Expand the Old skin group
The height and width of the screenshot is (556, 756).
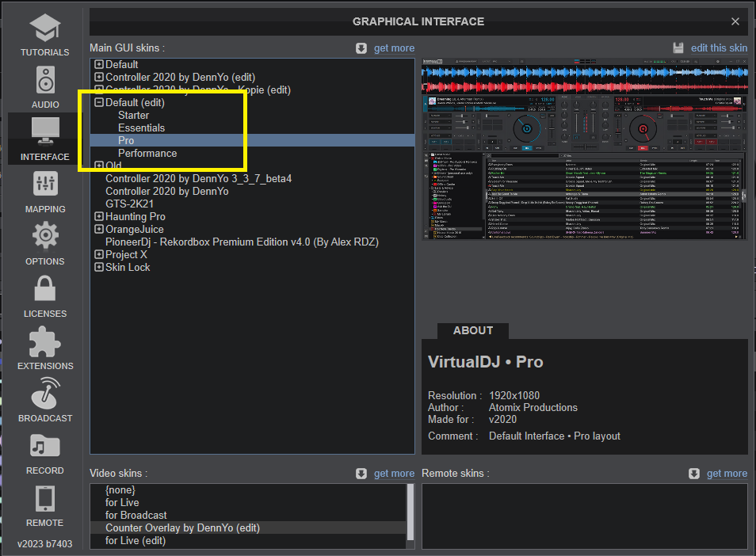point(99,166)
